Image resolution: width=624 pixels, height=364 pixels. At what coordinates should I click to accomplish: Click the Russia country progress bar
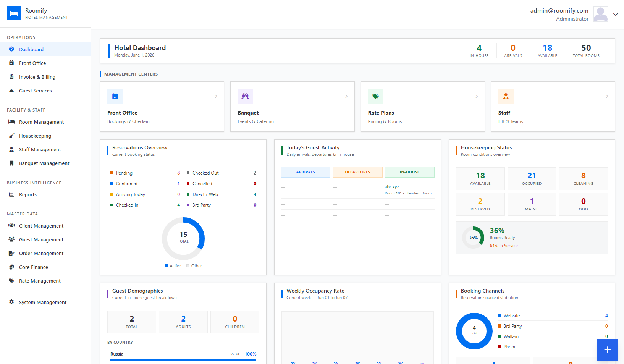tap(183, 360)
